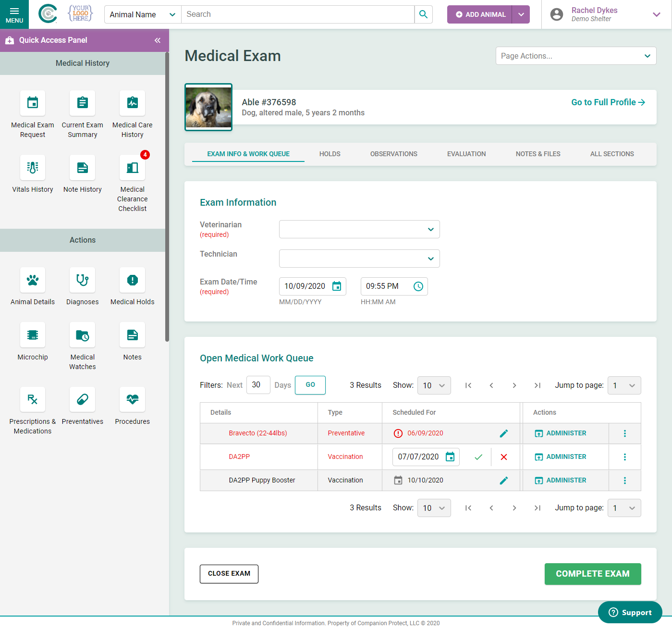This screenshot has width=672, height=630.
Task: Switch to the Notes & Files tab
Action: [538, 154]
